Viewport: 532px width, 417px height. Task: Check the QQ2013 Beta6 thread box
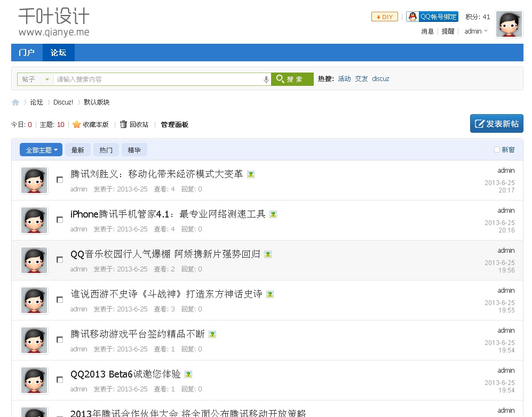pyautogui.click(x=60, y=380)
